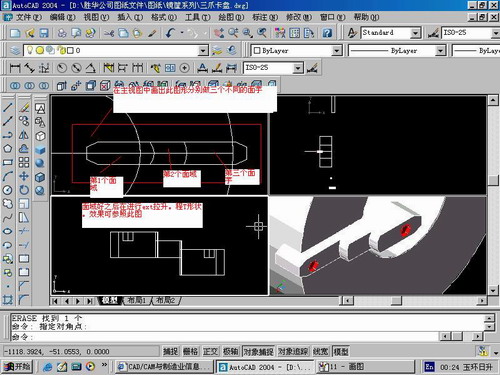The height and width of the screenshot is (375, 500).
Task: Switch to the 布局1 layout tab
Action: coord(137,300)
